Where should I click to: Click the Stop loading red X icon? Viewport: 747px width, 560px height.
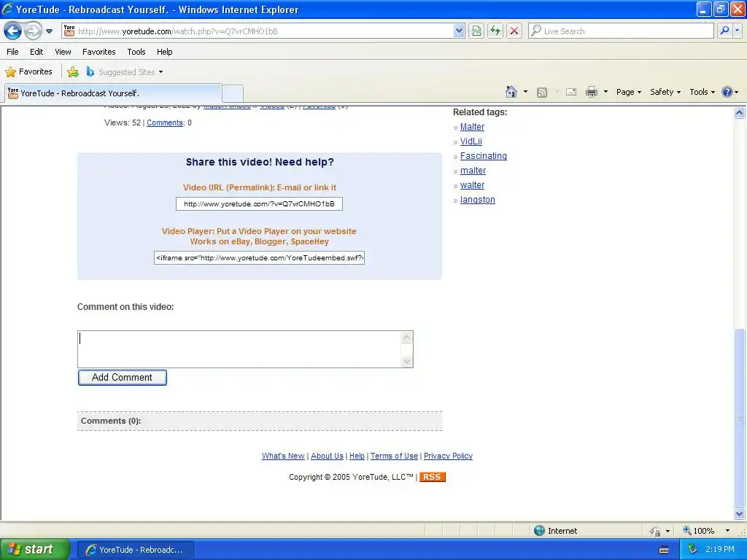click(514, 31)
